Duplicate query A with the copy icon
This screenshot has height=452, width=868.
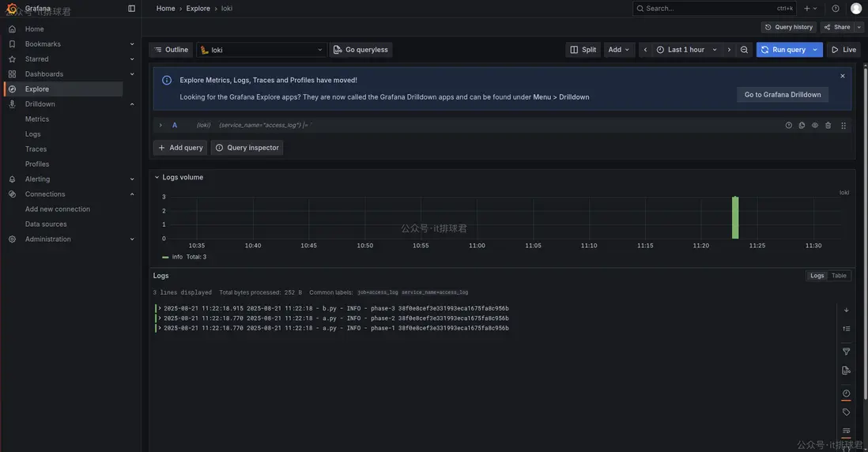[802, 126]
